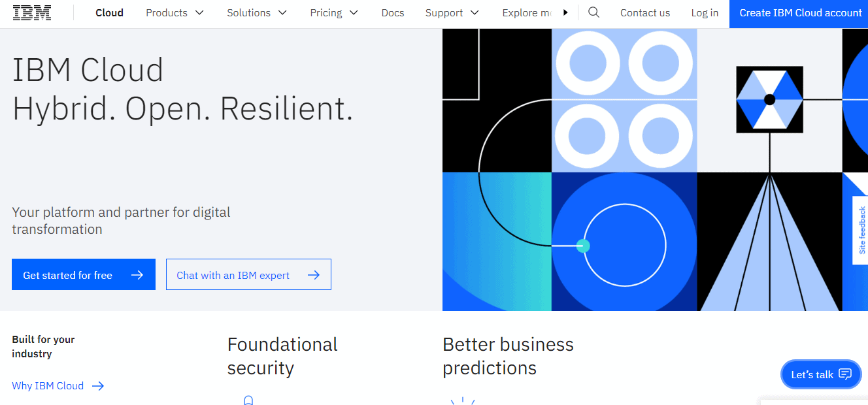Click the IBM logo

(33, 13)
